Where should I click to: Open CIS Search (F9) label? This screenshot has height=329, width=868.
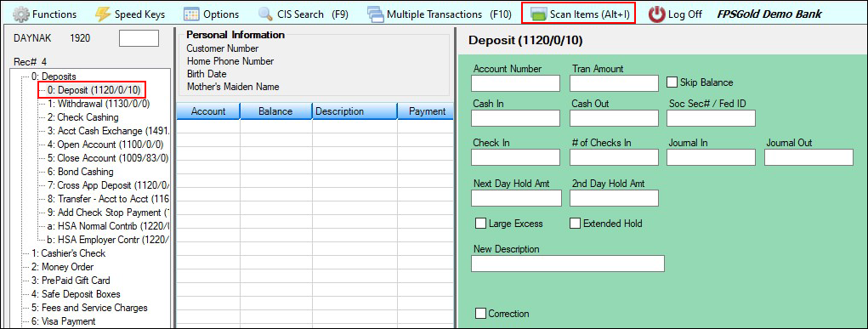pyautogui.click(x=313, y=14)
